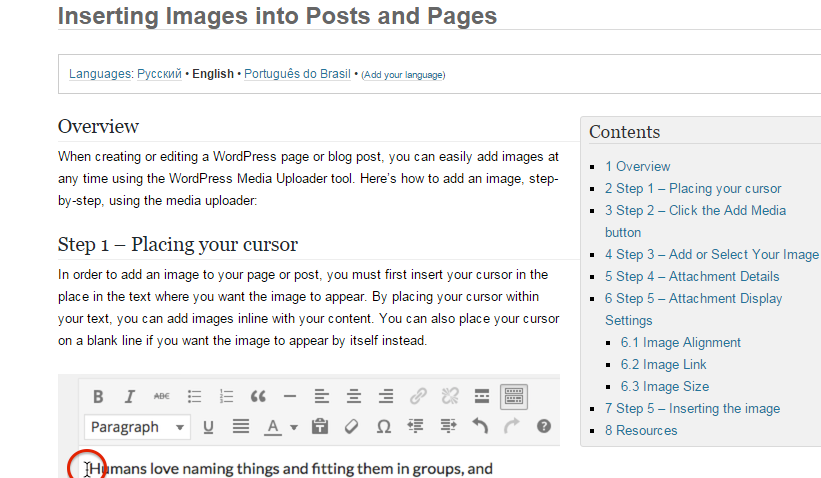Toggle align center formatting
The width and height of the screenshot is (821, 478).
(x=353, y=396)
